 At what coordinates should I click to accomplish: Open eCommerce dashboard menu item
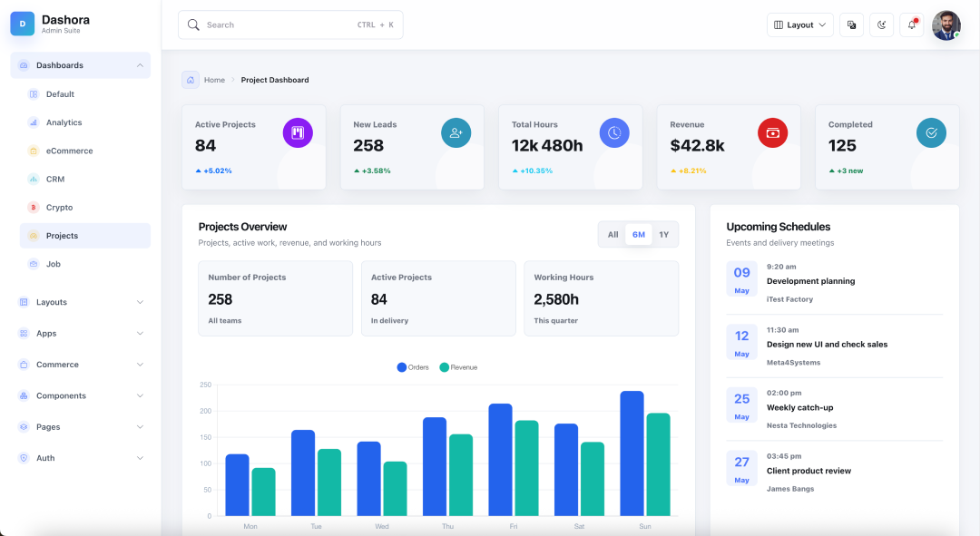[85, 151]
